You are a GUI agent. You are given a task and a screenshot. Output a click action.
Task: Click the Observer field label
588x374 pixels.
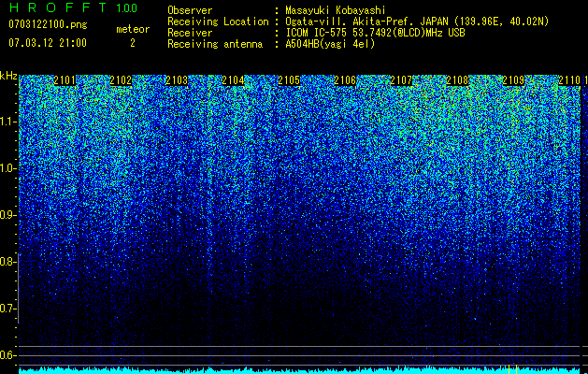[190, 10]
